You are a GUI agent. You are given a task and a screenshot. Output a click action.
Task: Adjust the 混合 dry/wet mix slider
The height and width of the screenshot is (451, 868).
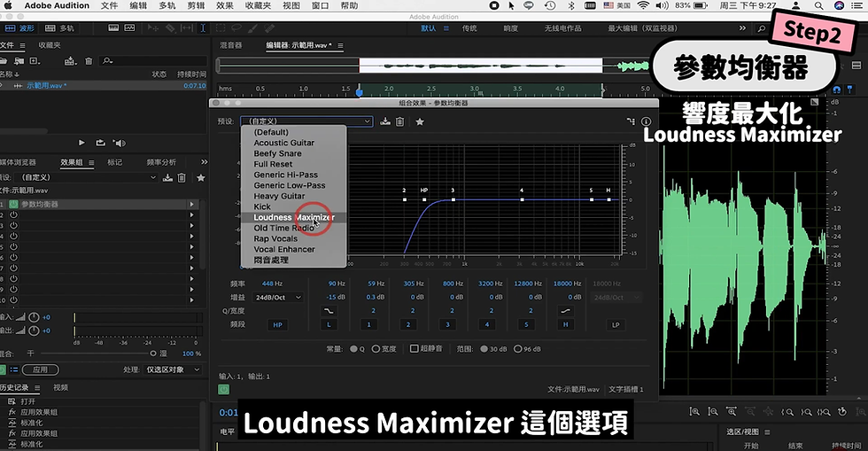point(97,354)
